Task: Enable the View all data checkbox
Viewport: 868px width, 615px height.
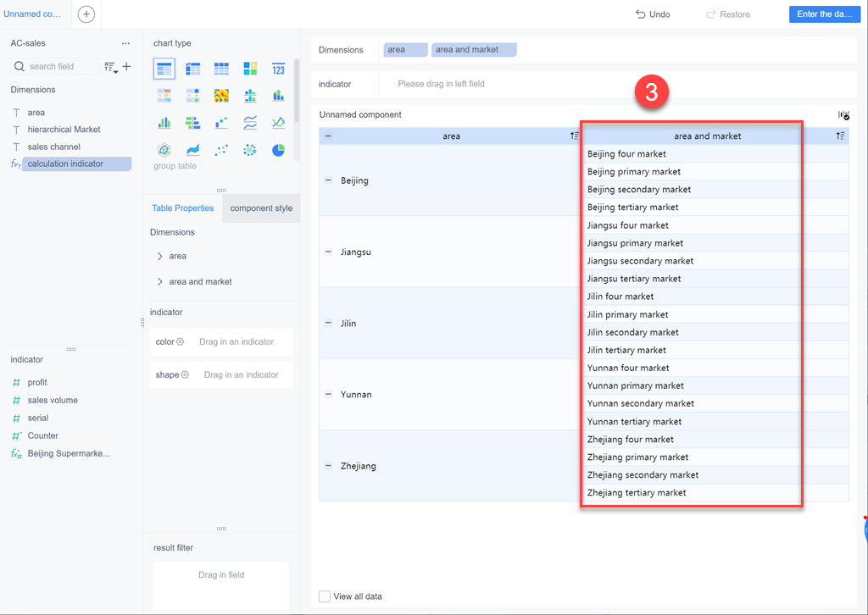Action: 325,596
